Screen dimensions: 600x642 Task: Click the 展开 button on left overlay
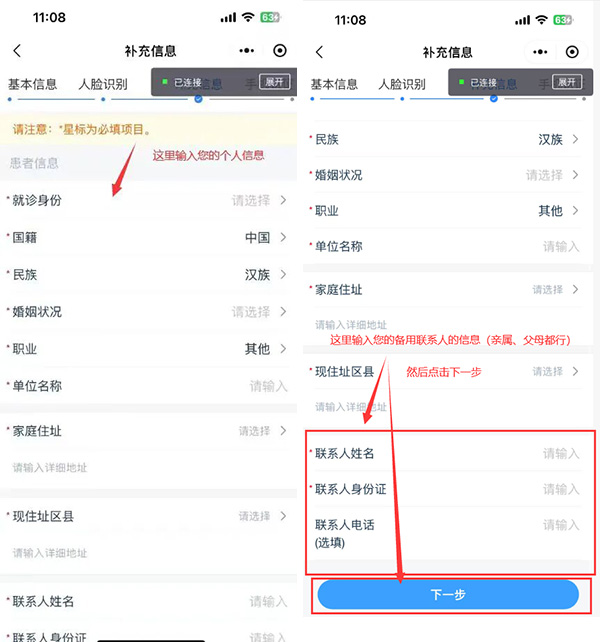275,82
